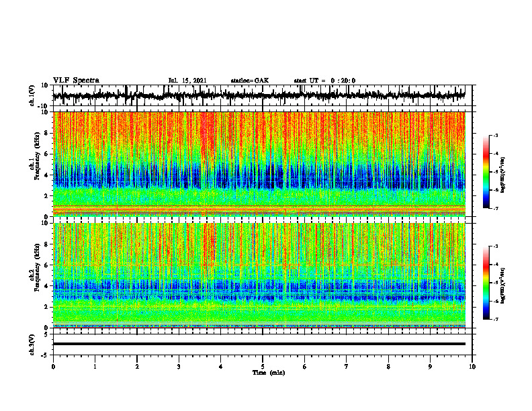Click the "5" tick on ch.3 voltage axis
This screenshot has width=532, height=411.
46,334
